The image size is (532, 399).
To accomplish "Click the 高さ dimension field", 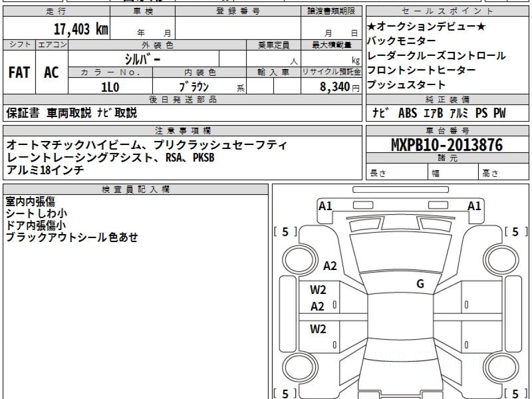I will point(504,172).
